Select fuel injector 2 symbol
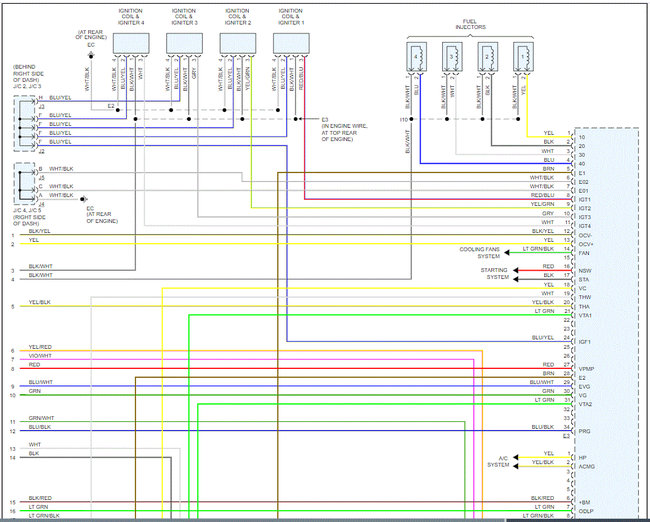This screenshot has width=650, height=522. [488, 57]
